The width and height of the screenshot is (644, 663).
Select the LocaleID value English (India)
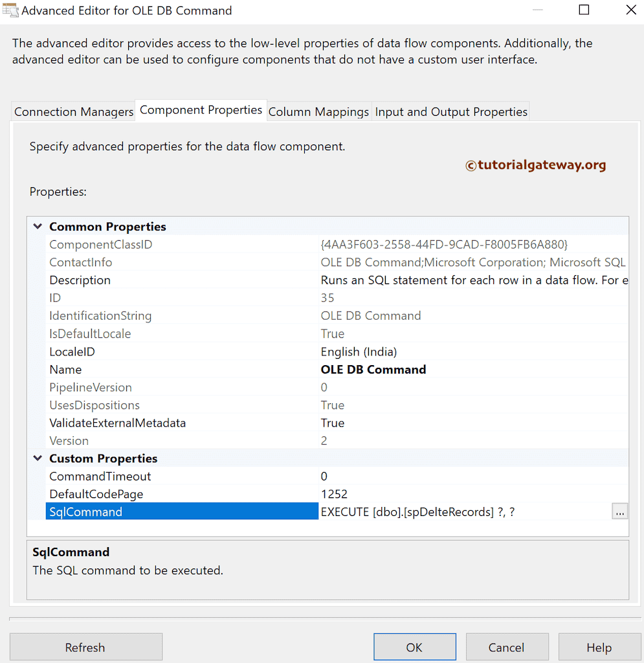tap(359, 352)
